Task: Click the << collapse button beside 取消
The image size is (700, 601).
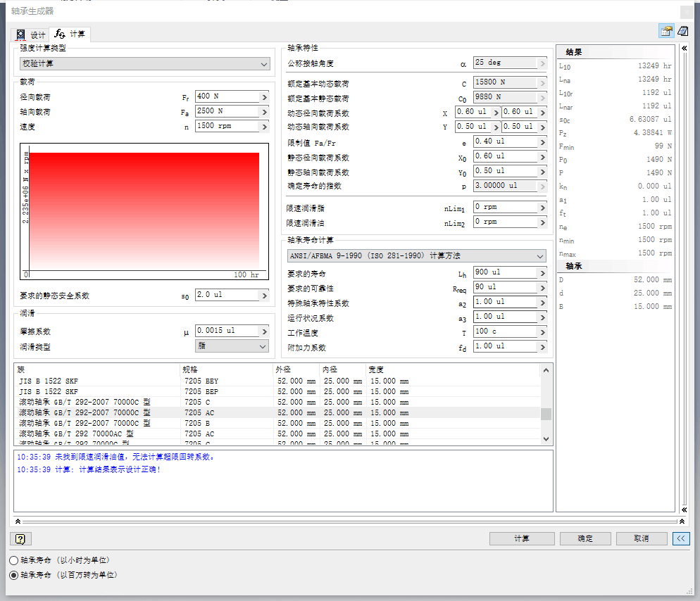Action: pyautogui.click(x=681, y=538)
